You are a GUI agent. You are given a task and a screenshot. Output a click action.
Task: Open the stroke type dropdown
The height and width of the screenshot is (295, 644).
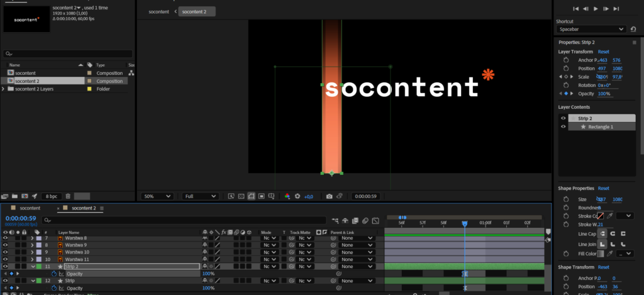625,216
